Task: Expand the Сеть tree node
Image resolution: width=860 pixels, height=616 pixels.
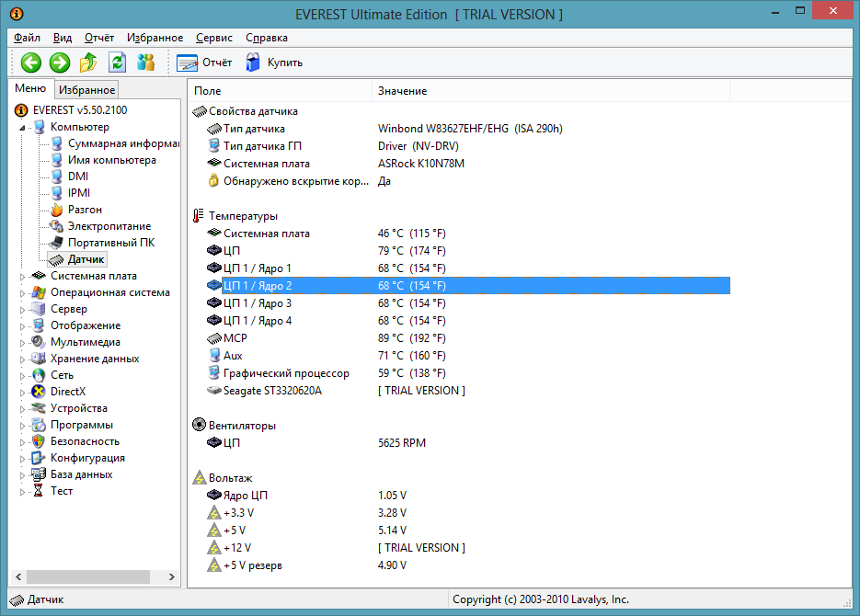Action: pyautogui.click(x=22, y=376)
